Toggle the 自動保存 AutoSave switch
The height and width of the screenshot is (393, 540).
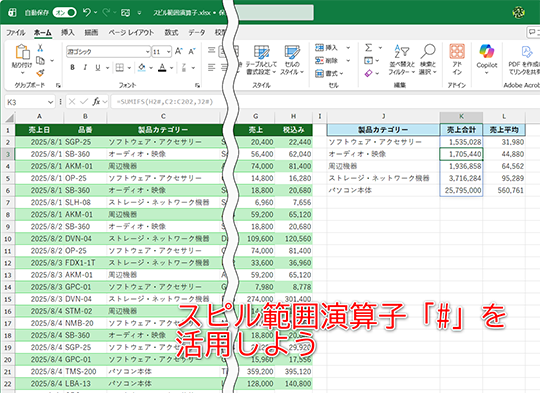[64, 13]
